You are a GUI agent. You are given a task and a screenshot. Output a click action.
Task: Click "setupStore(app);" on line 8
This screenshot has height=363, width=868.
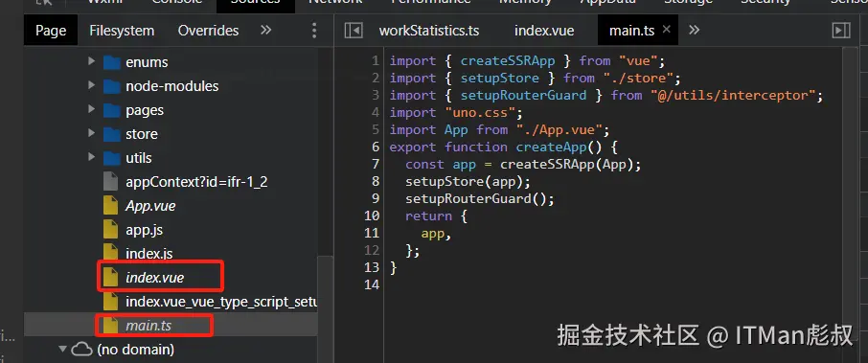[468, 182]
